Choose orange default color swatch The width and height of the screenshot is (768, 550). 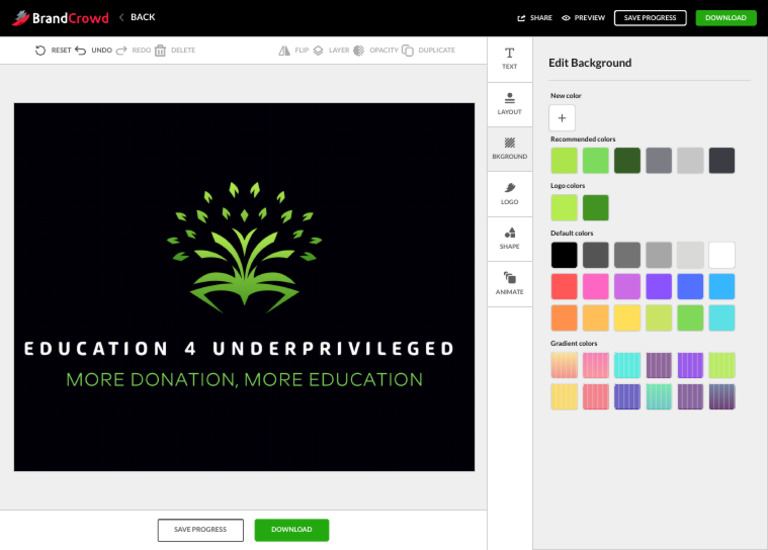tap(564, 318)
